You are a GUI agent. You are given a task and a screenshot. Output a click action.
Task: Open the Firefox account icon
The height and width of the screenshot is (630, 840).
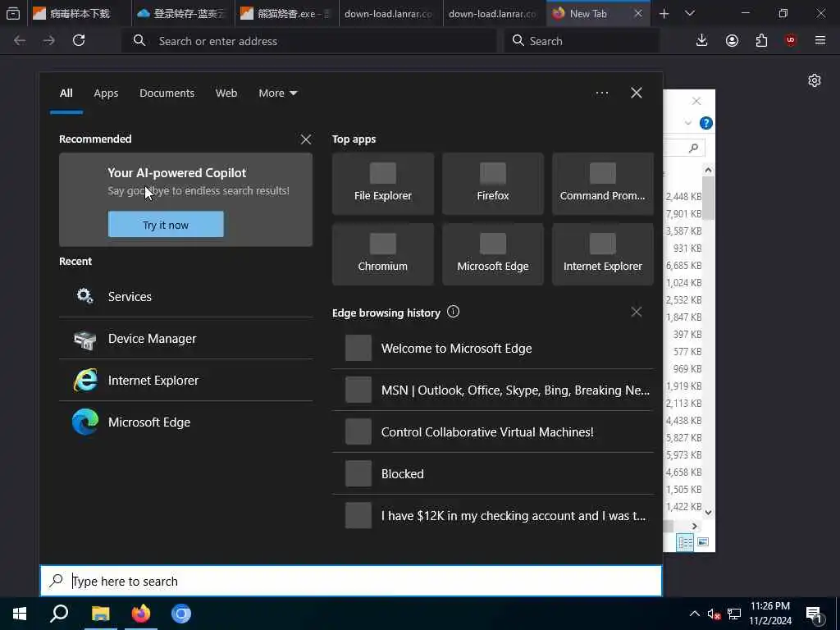(x=732, y=40)
